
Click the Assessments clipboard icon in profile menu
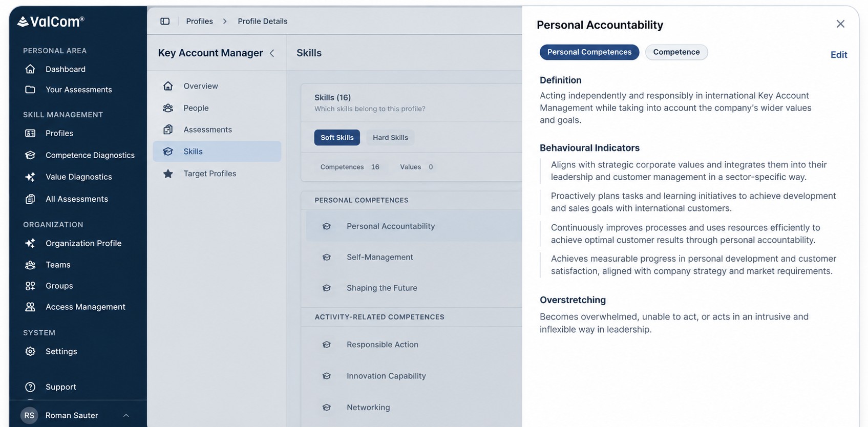click(x=168, y=130)
